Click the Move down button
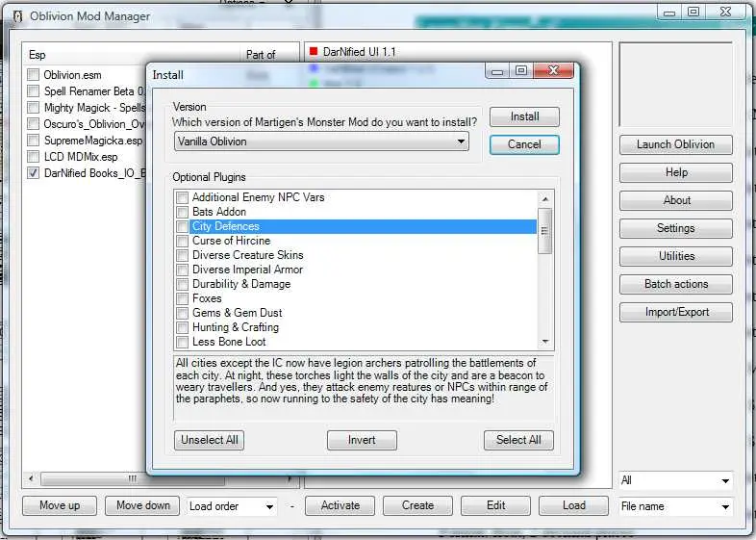 click(x=142, y=505)
